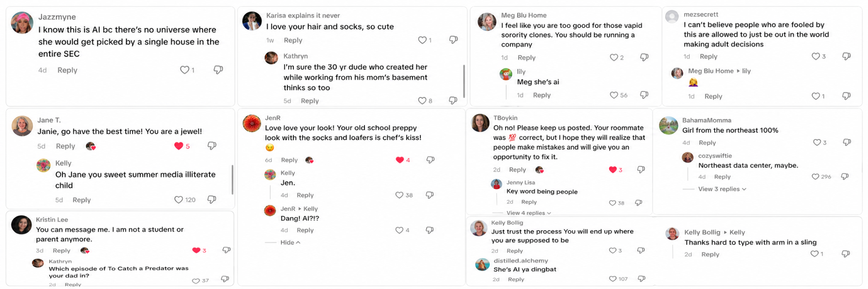Screen dimensions: 868x289
Task: Dislike Jazzmyne's comment with the thumbs-down icon
Action: click(218, 70)
